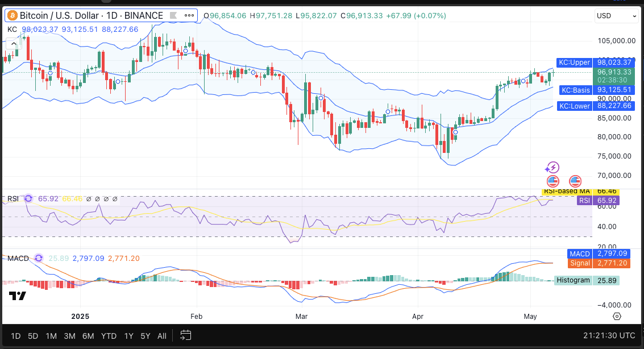The height and width of the screenshot is (349, 644).
Task: Click the MACD value label 2,797.09
Action: [x=612, y=254]
